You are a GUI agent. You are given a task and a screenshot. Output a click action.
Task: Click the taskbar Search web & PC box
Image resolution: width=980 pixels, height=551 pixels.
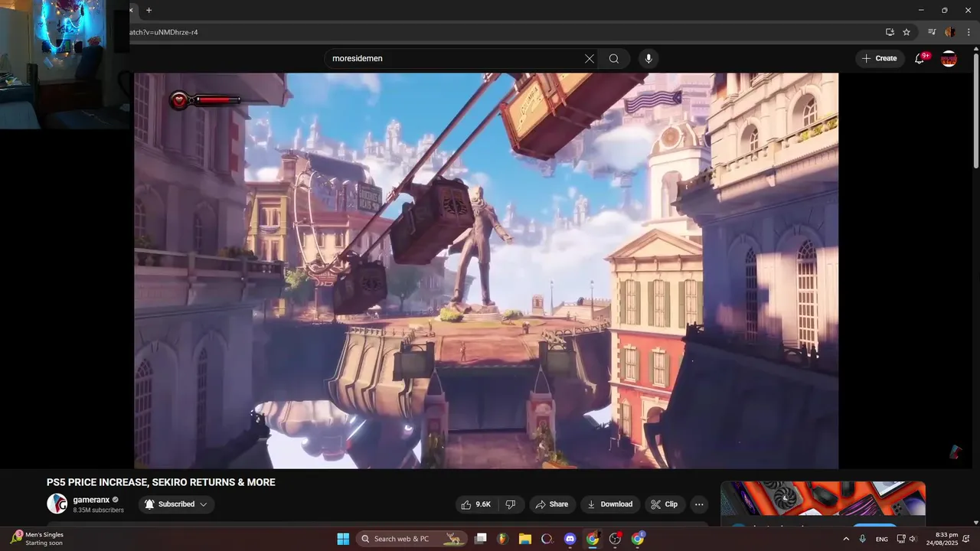click(412, 539)
